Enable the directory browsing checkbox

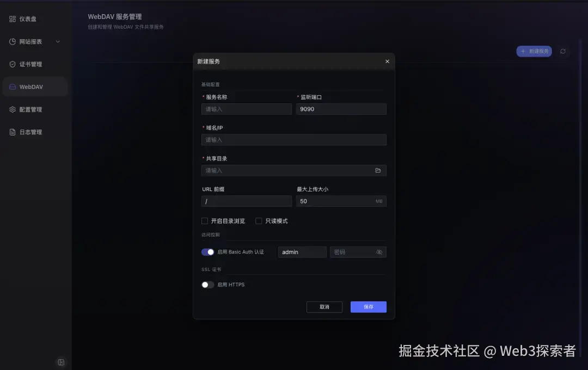[205, 221]
